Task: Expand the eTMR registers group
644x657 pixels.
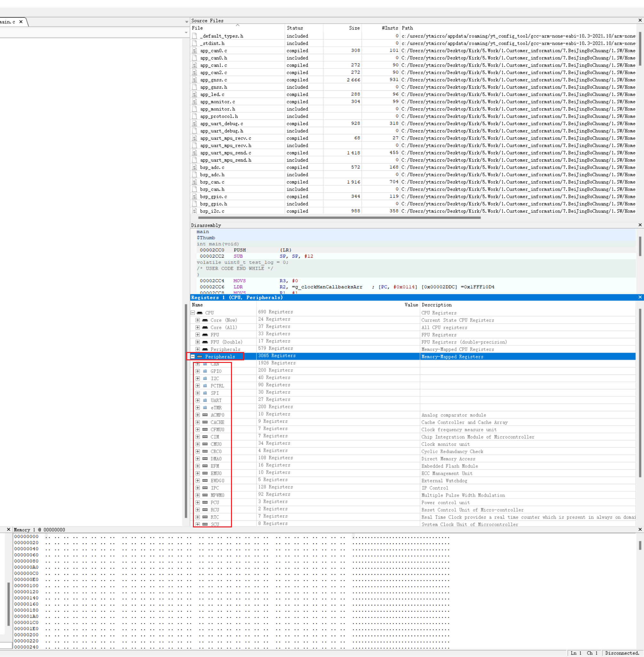Action: pyautogui.click(x=197, y=408)
